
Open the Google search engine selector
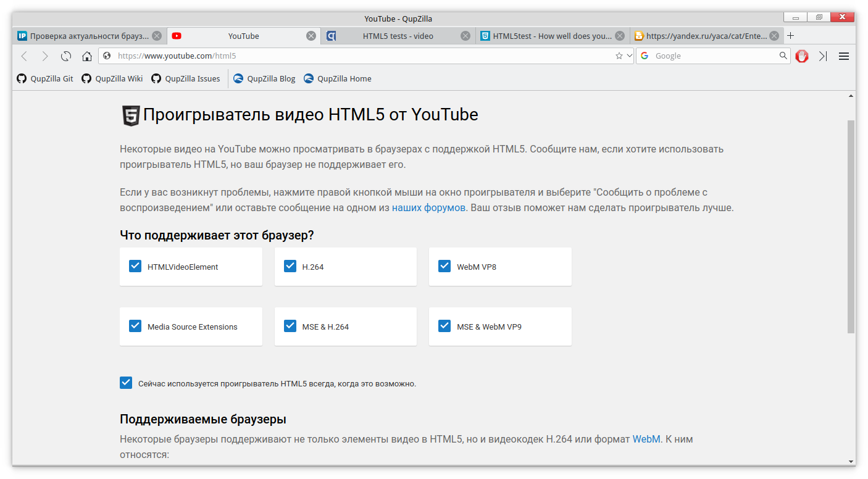[x=645, y=56]
